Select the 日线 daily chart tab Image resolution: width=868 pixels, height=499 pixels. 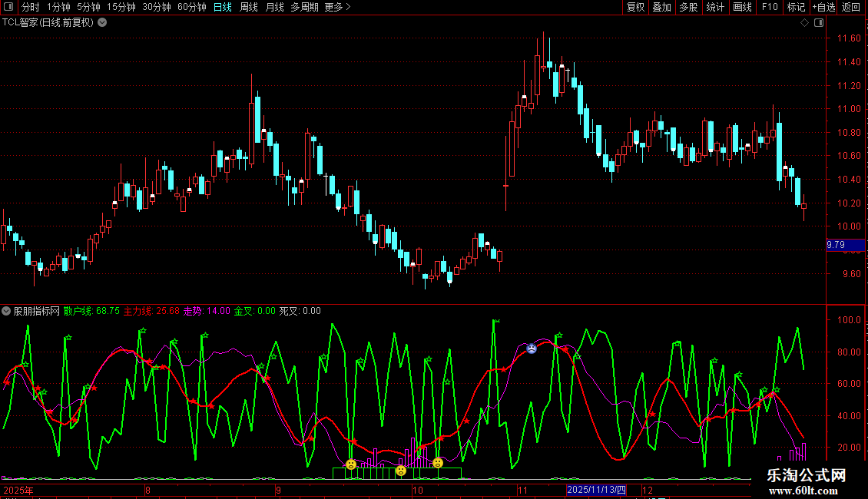223,7
